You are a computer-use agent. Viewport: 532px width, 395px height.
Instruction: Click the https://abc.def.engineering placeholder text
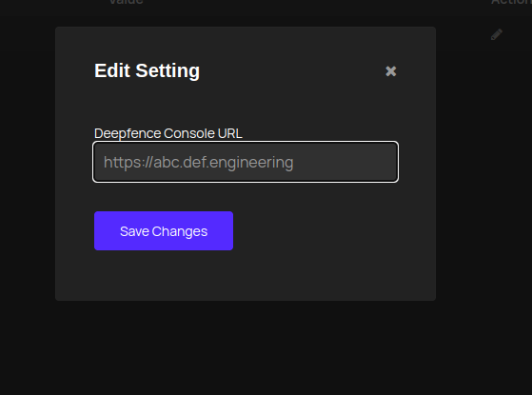(x=199, y=162)
